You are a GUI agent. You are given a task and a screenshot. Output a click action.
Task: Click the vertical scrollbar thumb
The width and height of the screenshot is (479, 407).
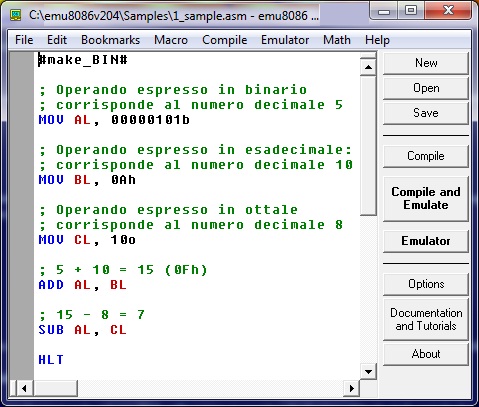coord(368,146)
